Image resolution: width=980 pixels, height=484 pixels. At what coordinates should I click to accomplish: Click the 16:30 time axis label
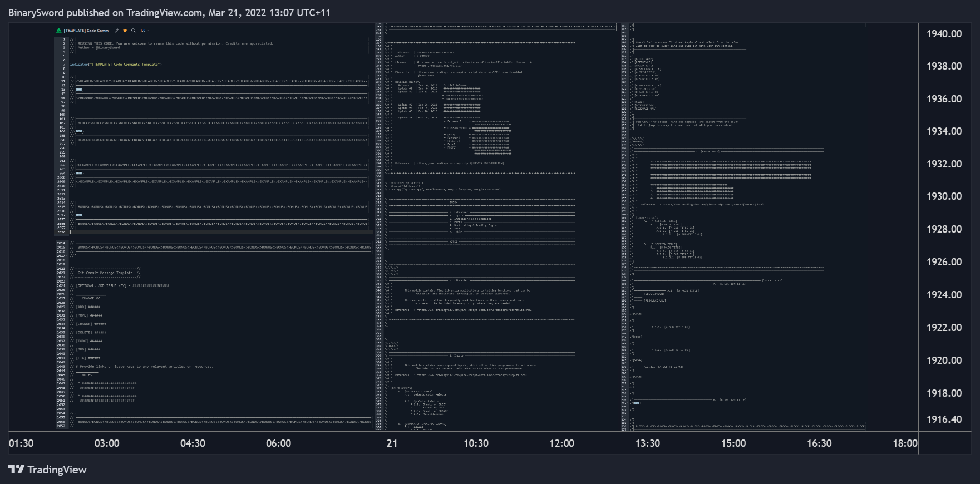pyautogui.click(x=819, y=443)
